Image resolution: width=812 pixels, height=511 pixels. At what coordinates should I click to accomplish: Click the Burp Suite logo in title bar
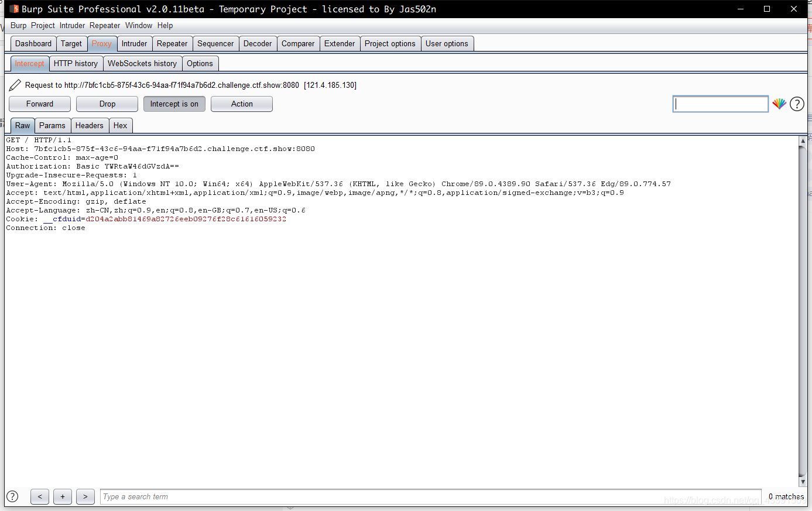[14, 9]
